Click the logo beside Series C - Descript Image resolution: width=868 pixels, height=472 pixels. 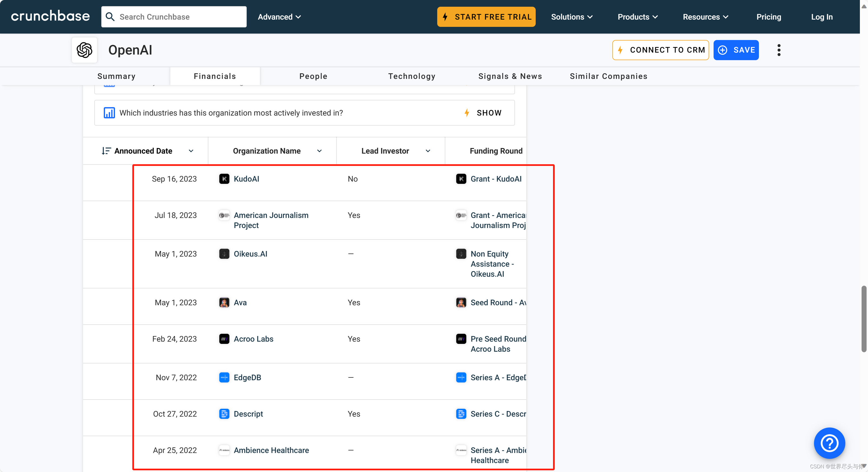461,414
